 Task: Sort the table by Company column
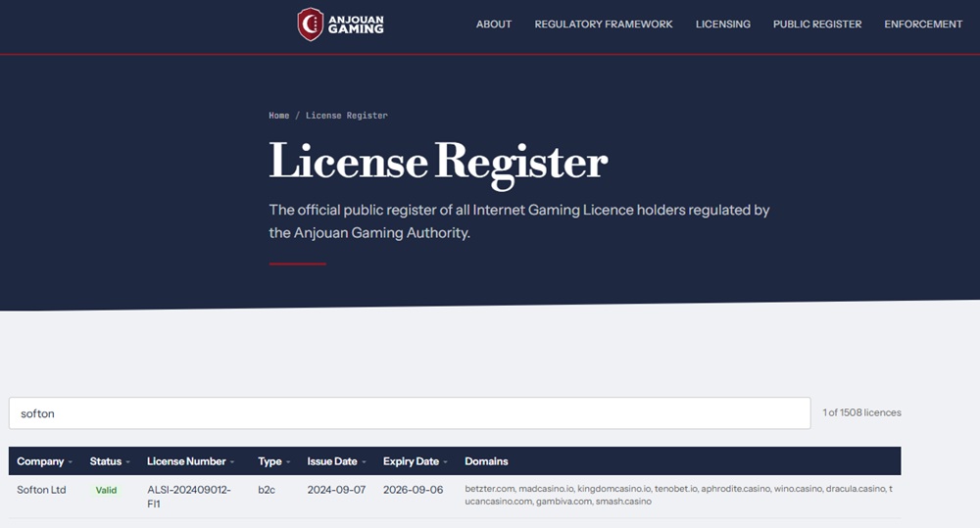coord(44,461)
